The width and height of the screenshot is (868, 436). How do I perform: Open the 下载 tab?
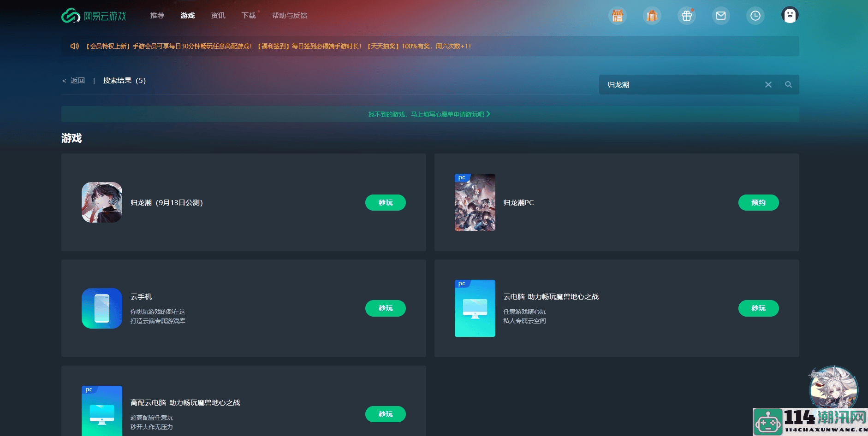[x=249, y=16]
